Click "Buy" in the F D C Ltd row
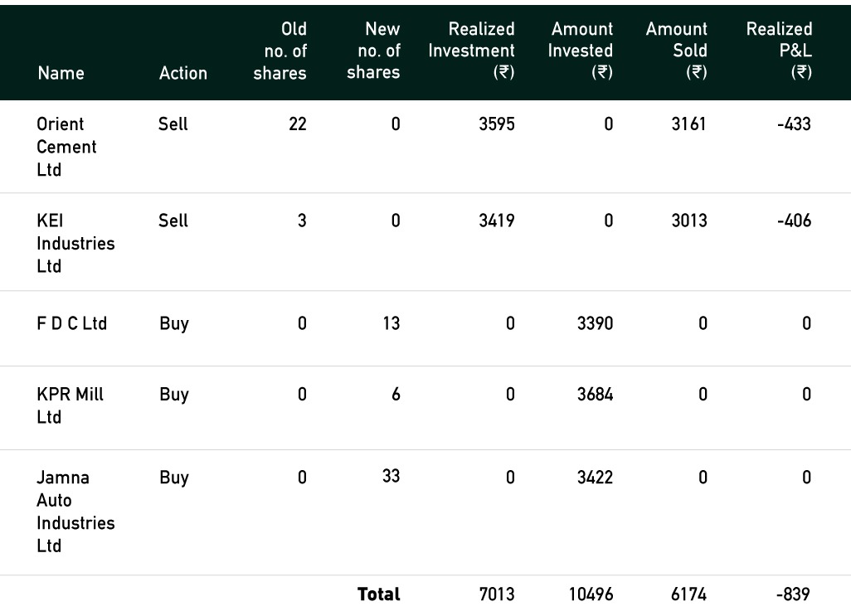Image resolution: width=851 pixels, height=616 pixels. tap(174, 323)
